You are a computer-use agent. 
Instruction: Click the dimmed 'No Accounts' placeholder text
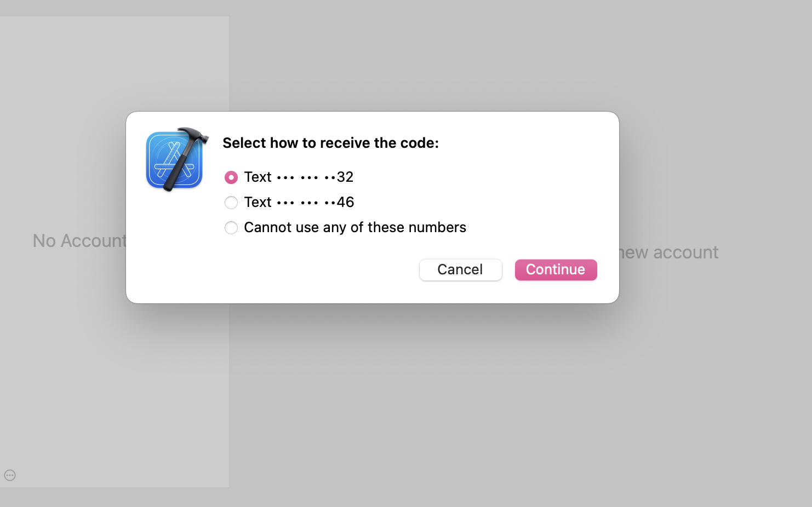click(79, 241)
